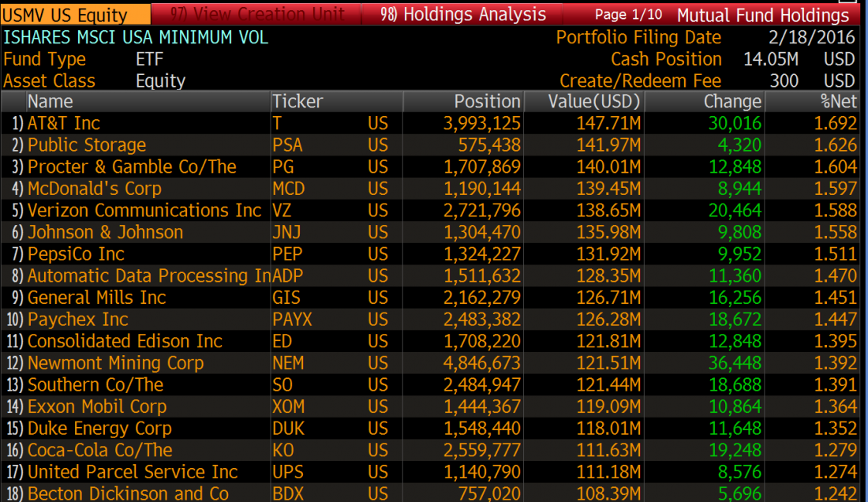Click on McDonald's Corp in the list
This screenshot has width=868, height=502.
coord(94,189)
